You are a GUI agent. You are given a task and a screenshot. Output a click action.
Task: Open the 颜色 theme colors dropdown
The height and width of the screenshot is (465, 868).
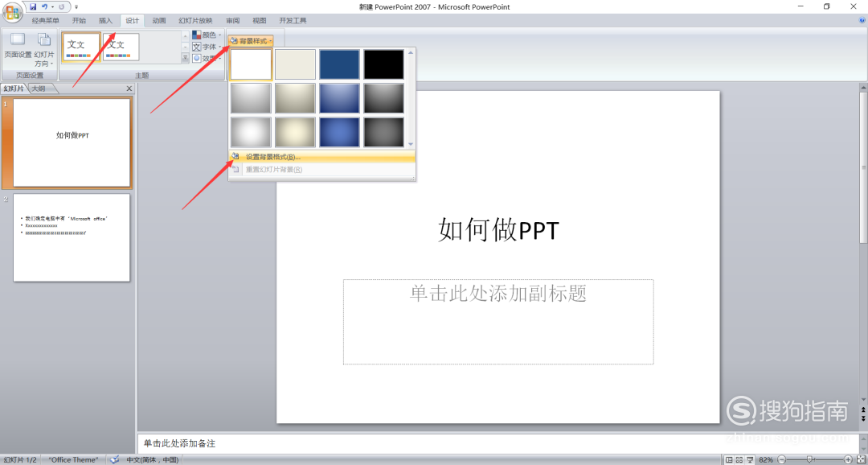(207, 35)
